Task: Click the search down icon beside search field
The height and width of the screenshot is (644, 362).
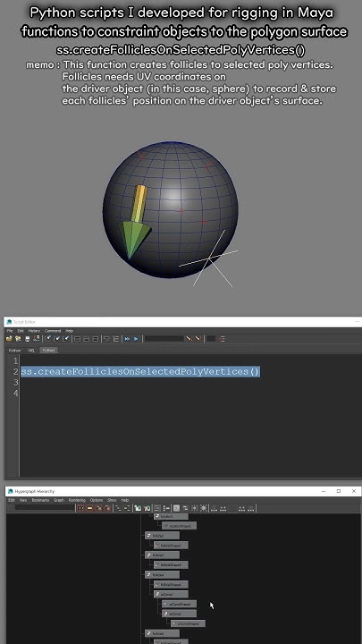Action: (x=189, y=339)
